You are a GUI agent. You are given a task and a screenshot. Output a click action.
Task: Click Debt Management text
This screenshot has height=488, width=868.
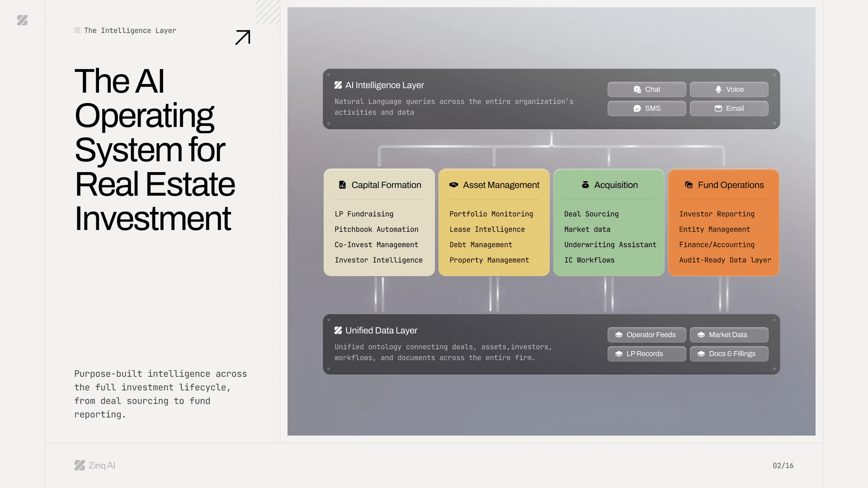coord(481,245)
